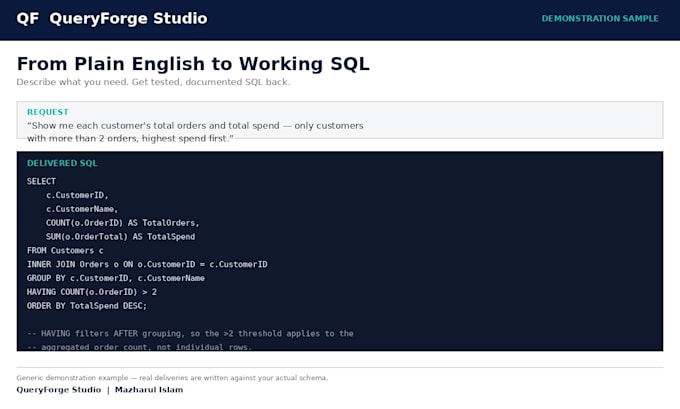This screenshot has width=680, height=409.
Task: Click the ORDER BY TotalSpend DESC line
Action: pyautogui.click(x=87, y=306)
